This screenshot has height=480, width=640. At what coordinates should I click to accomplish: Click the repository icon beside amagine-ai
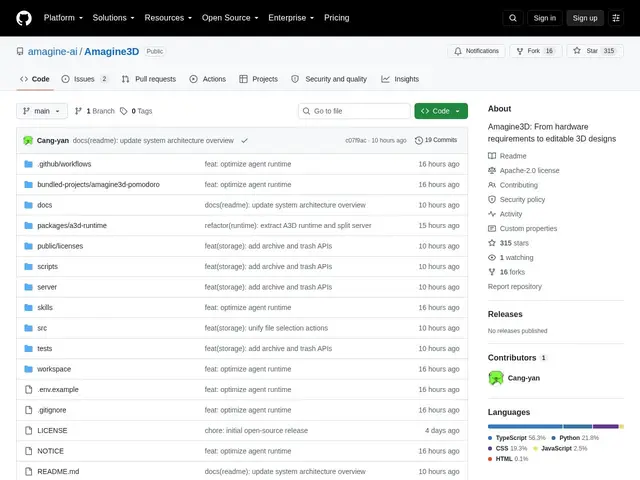coord(20,51)
